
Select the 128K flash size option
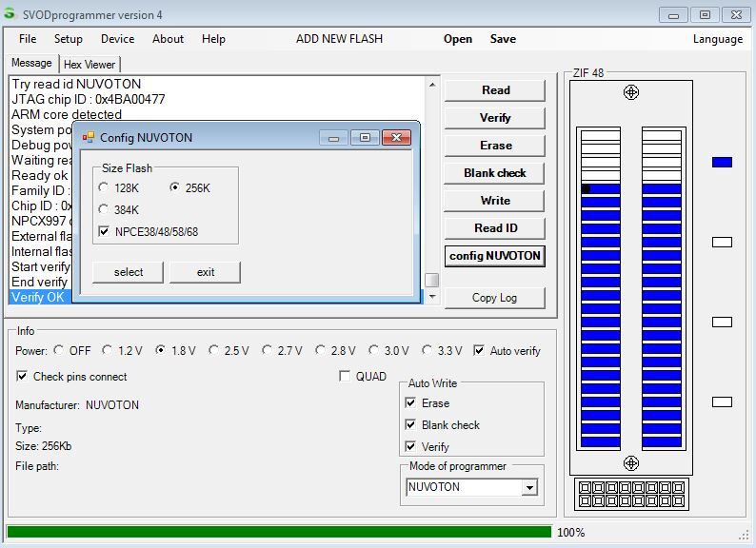click(x=104, y=187)
